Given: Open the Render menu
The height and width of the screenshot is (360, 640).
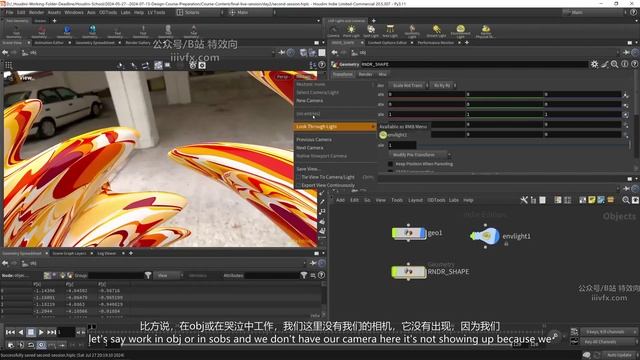Looking at the screenshot, I should pos(36,12).
